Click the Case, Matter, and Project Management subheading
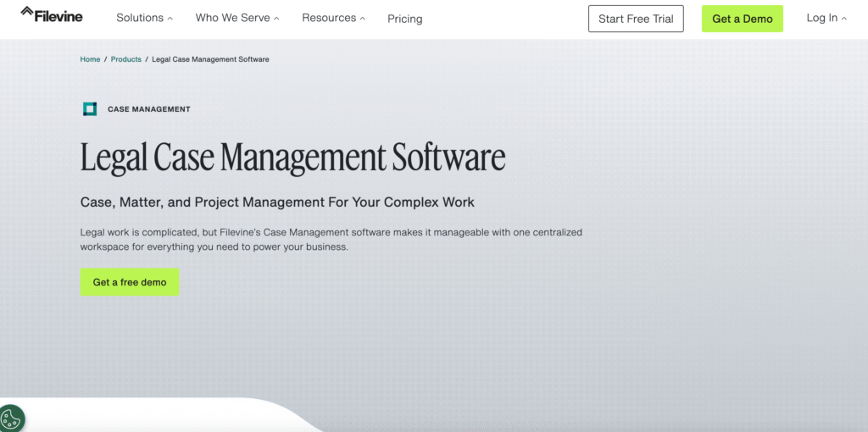This screenshot has height=432, width=868. 277,202
